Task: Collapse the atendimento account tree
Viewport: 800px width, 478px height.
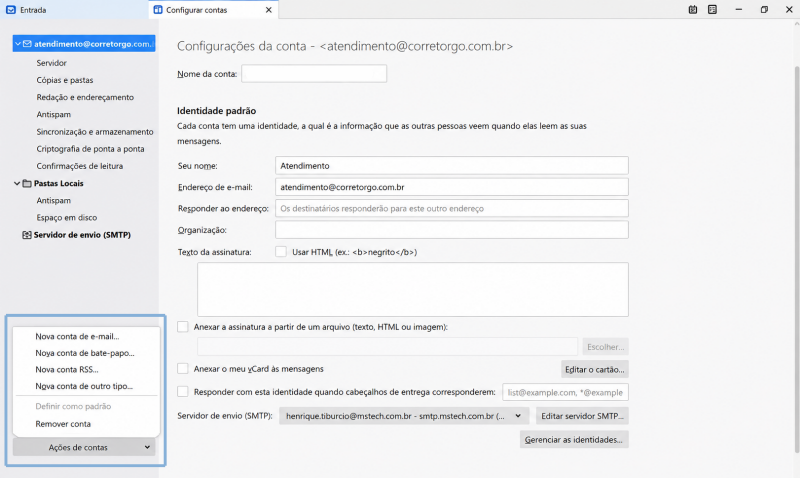Action: (x=17, y=44)
